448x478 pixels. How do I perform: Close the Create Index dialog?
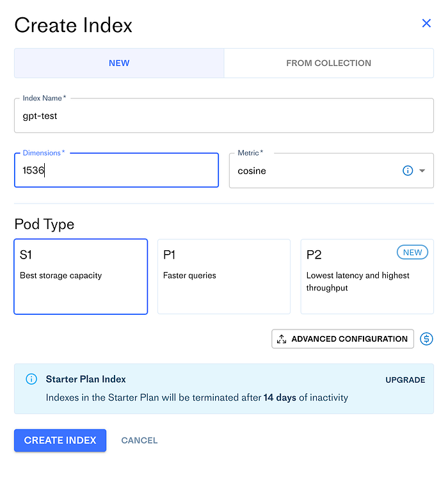coord(426,24)
